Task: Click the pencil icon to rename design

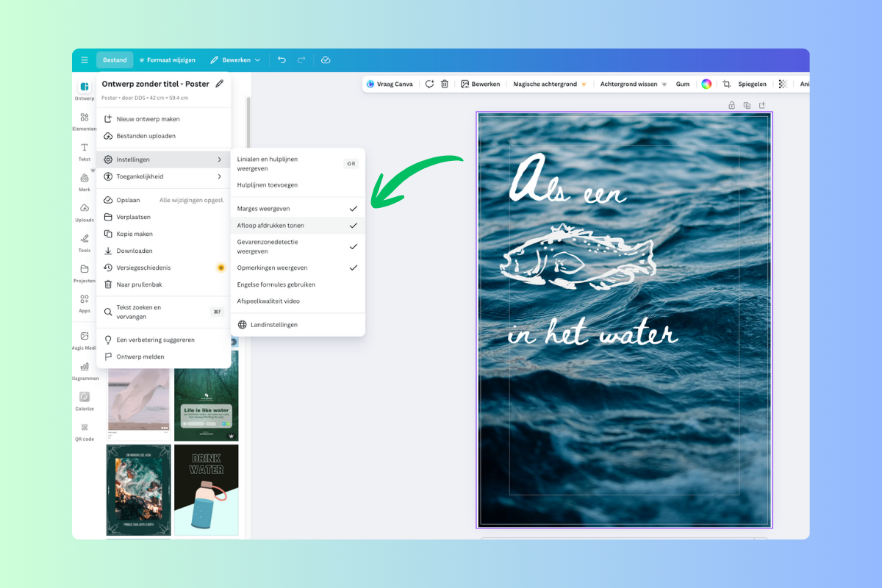Action: [220, 84]
